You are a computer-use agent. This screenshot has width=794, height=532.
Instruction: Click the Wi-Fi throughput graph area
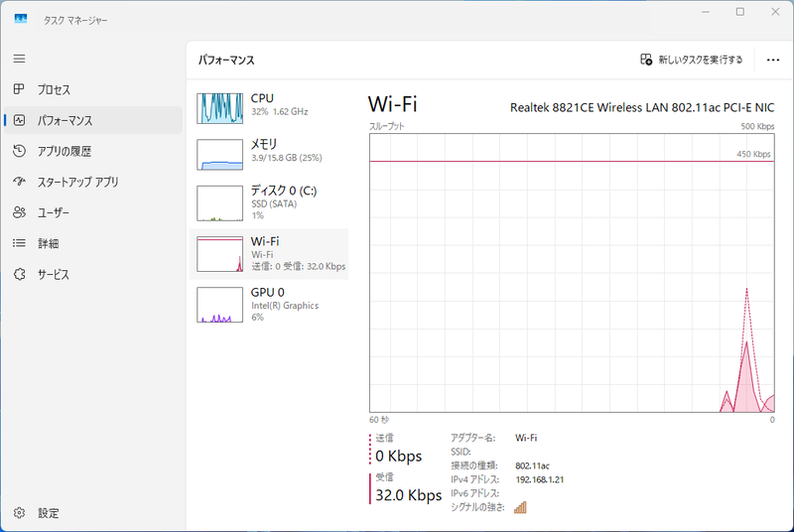point(572,273)
